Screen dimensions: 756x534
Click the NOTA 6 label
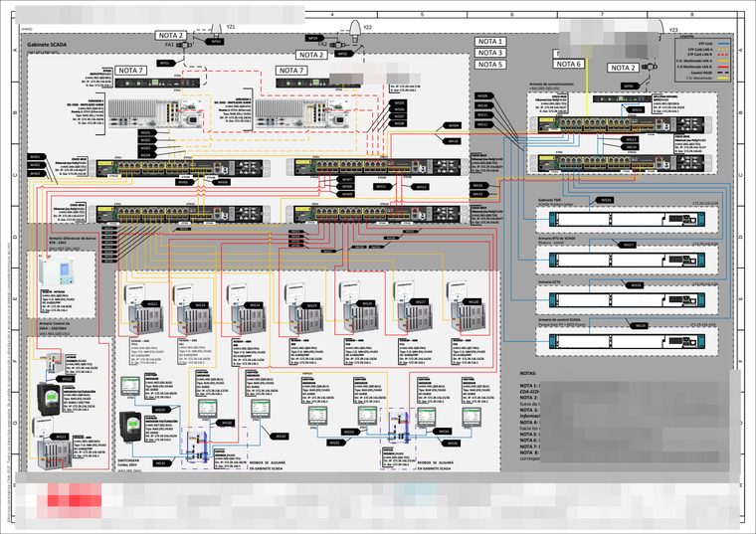click(x=568, y=64)
